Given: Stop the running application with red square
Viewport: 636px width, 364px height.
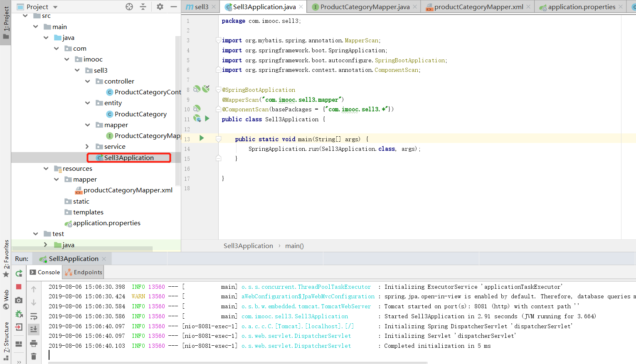Looking at the screenshot, I should click(19, 287).
